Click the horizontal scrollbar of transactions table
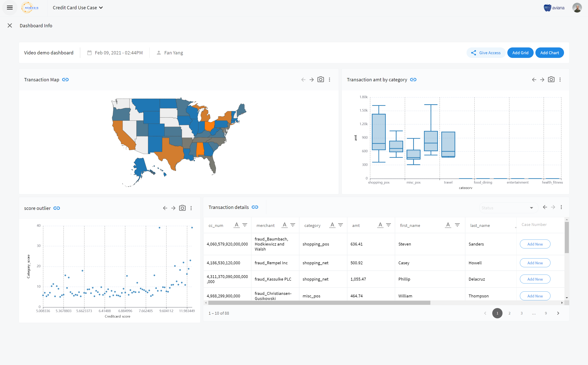The width and height of the screenshot is (588, 365). [319, 303]
